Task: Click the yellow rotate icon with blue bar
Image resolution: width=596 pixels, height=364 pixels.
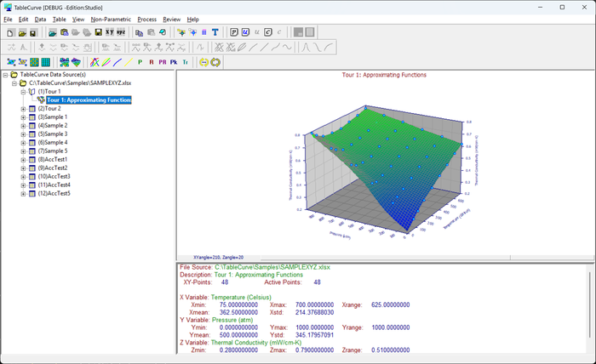Action: point(204,62)
